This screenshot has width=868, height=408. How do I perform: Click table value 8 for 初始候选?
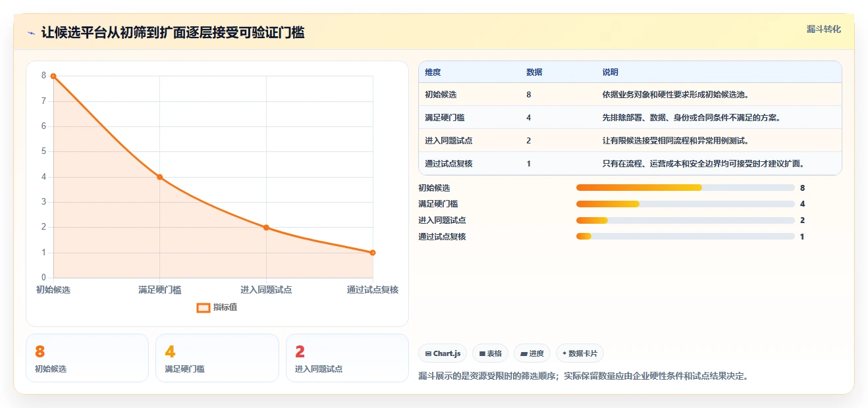click(x=529, y=95)
